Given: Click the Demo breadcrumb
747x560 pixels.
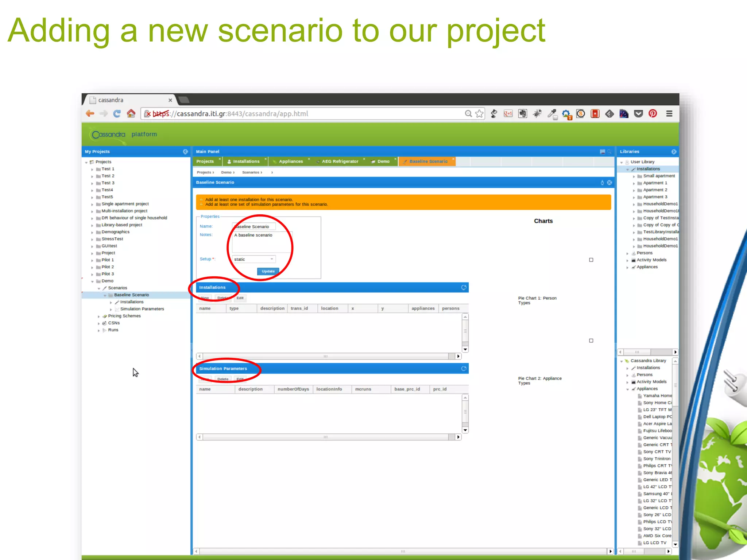Looking at the screenshot, I should (x=226, y=172).
